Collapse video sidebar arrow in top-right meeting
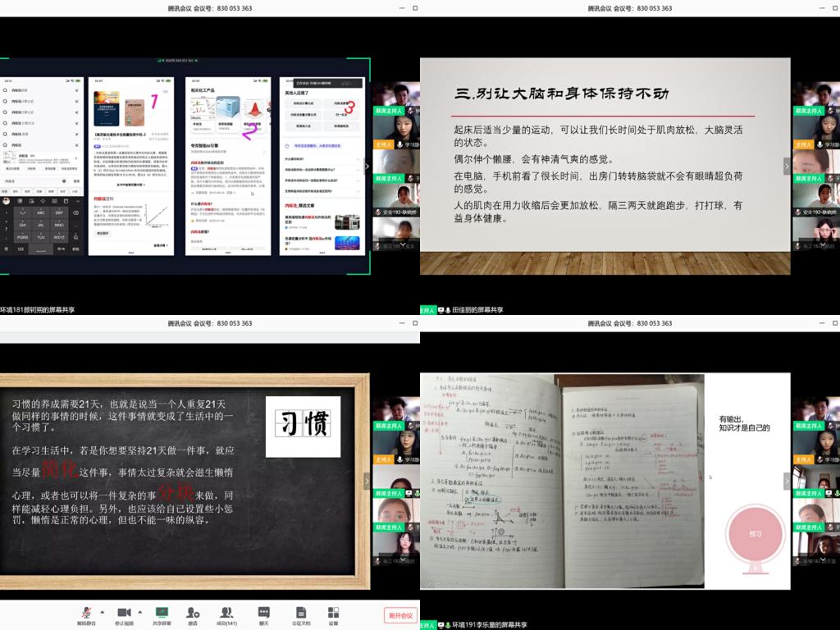 (x=787, y=166)
